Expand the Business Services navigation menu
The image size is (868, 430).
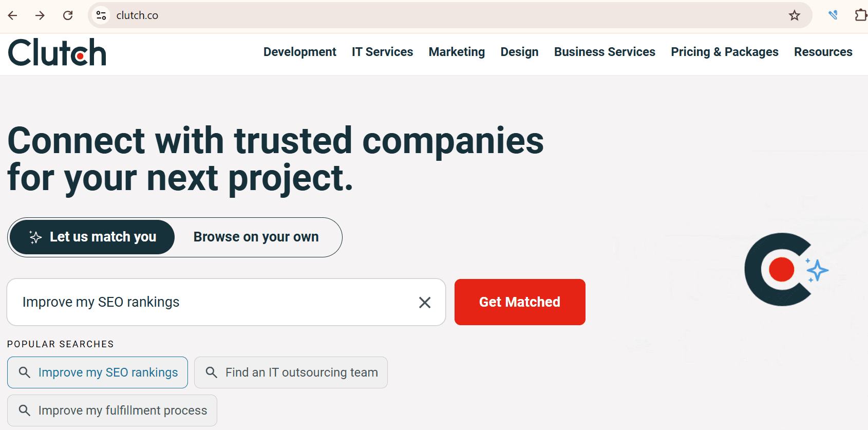click(605, 52)
